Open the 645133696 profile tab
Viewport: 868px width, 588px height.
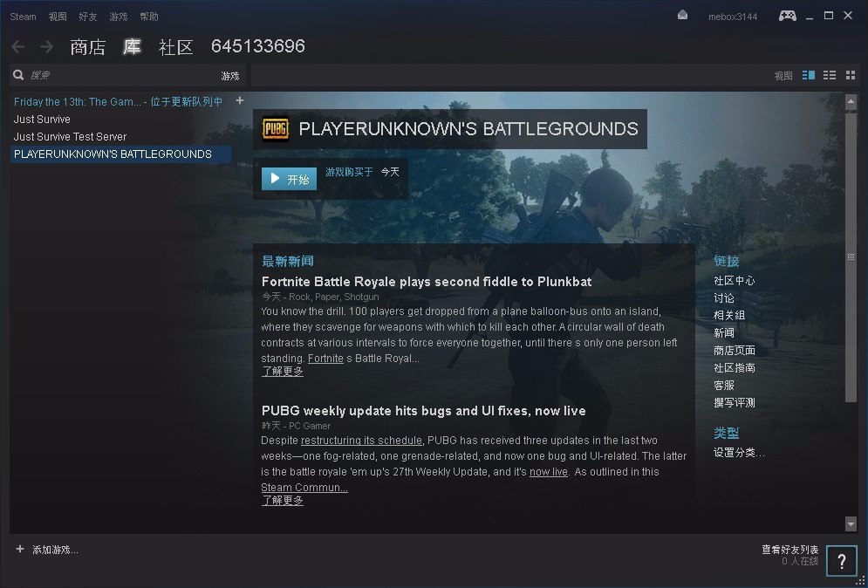(x=258, y=46)
